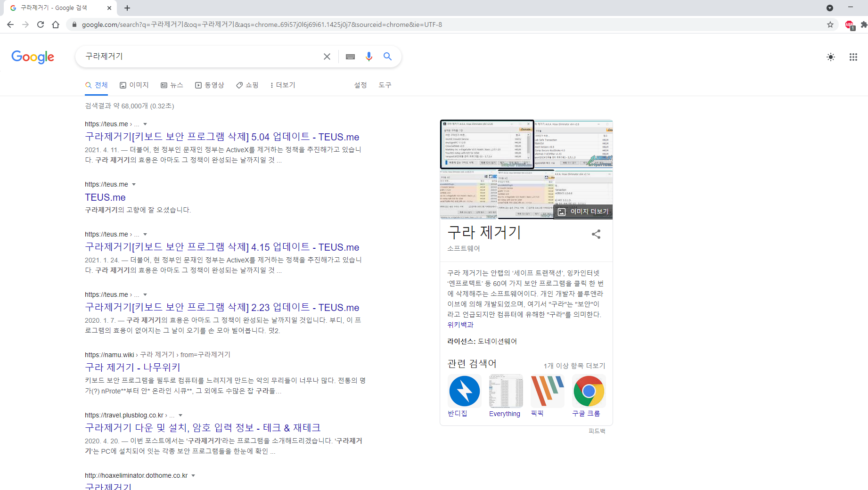Open the 5.04 업데이트 TEUS.me result
The height and width of the screenshot is (490, 868).
tap(222, 137)
